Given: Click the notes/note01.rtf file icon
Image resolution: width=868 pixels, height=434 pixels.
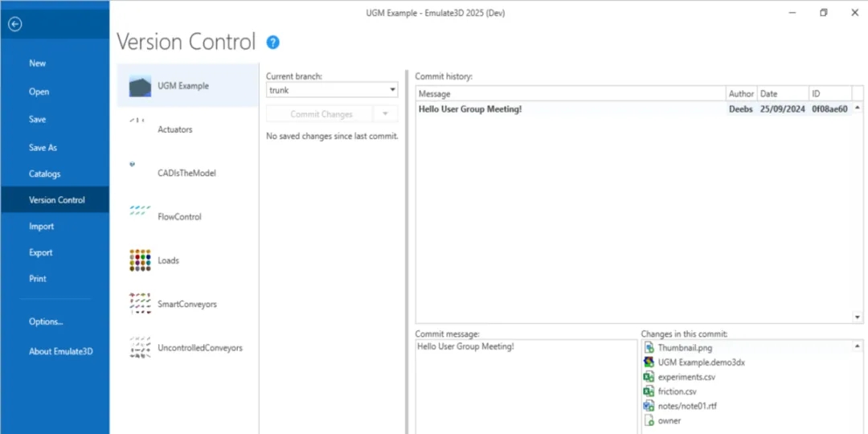Looking at the screenshot, I should [649, 406].
